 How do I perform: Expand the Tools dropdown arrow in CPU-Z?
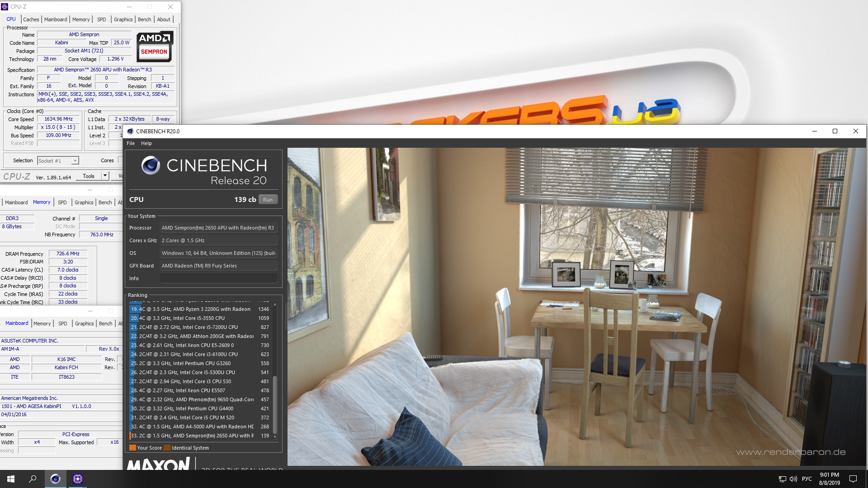[x=105, y=176]
